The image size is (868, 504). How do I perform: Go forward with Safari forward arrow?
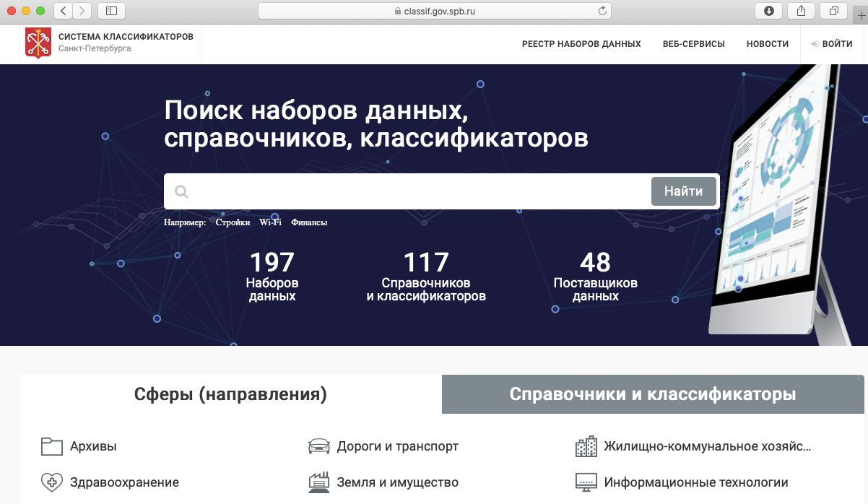pos(82,11)
